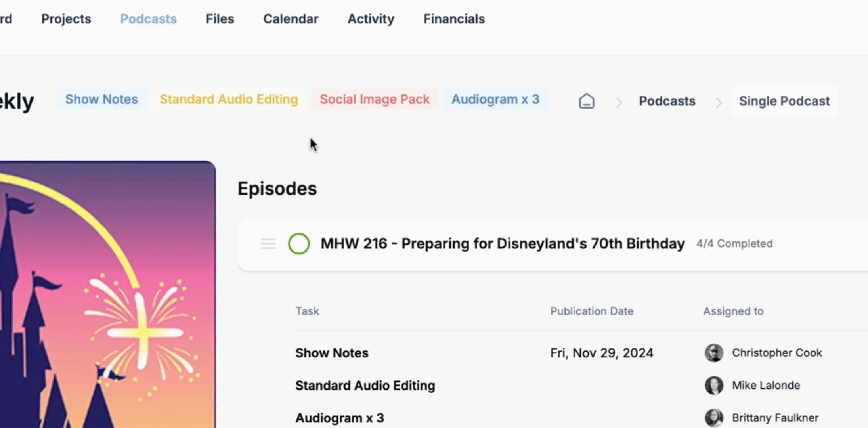Click the Standard Audio Editing tag

229,99
